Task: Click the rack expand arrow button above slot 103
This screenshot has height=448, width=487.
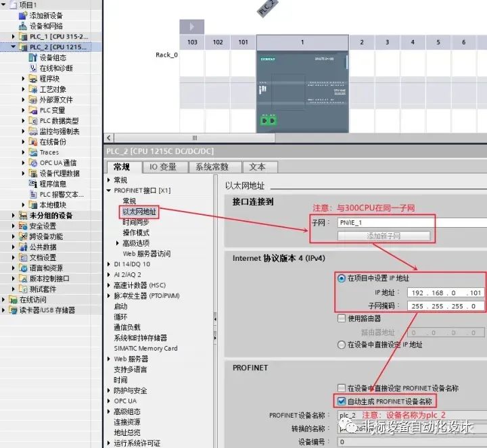Action: (192, 27)
